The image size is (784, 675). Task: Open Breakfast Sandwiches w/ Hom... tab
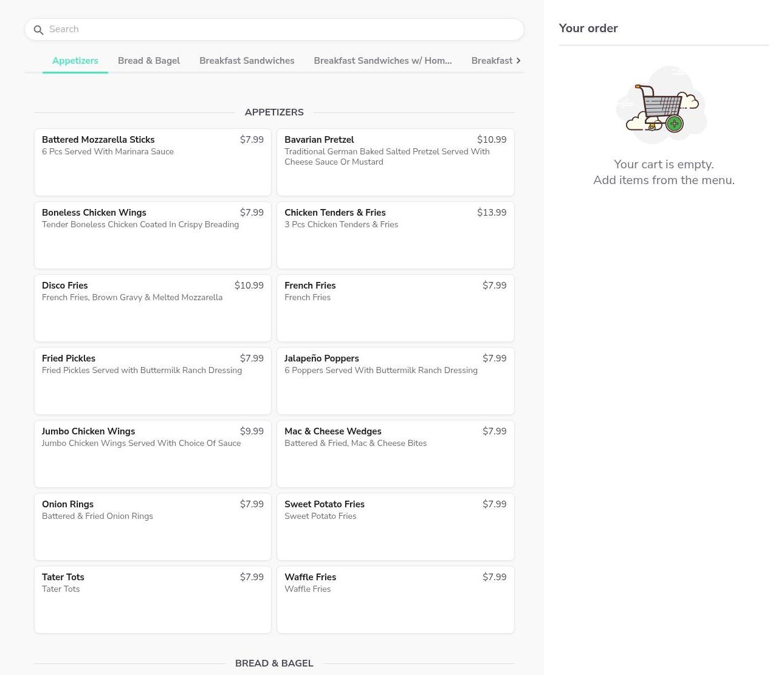382,61
